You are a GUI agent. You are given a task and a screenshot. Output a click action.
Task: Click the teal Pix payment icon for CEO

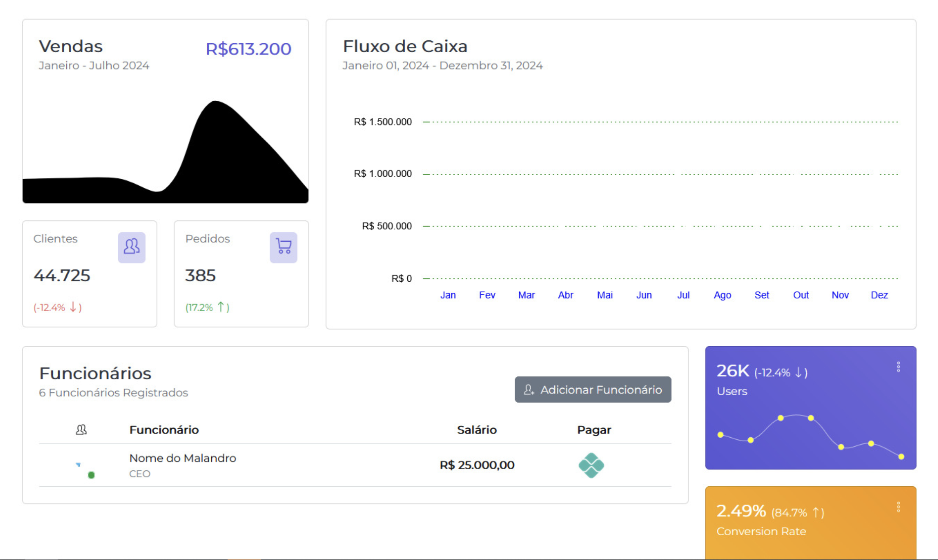(x=592, y=465)
